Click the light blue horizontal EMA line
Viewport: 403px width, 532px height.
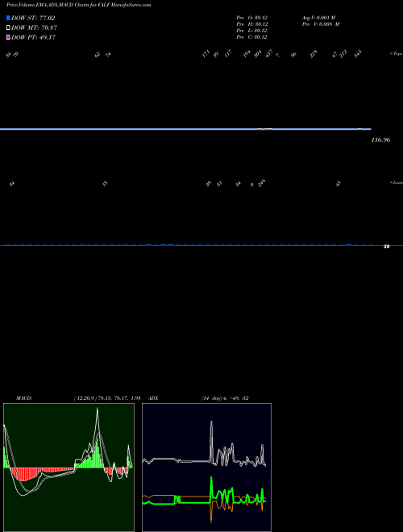coord(185,129)
